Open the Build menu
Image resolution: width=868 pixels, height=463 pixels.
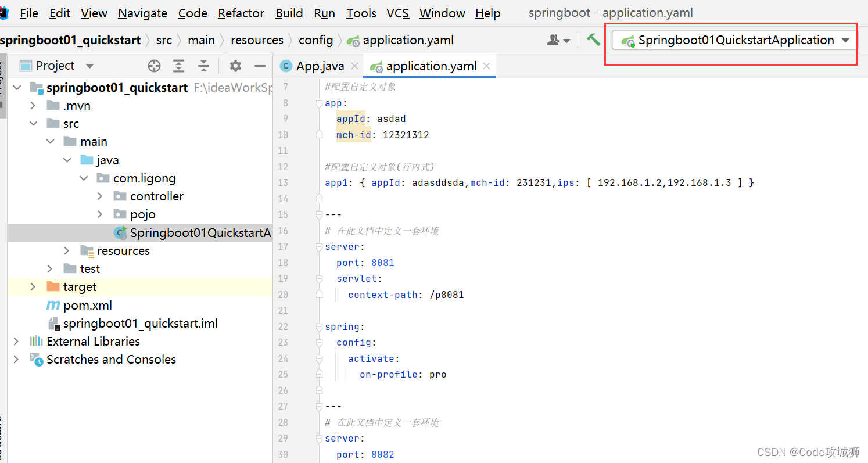[289, 13]
